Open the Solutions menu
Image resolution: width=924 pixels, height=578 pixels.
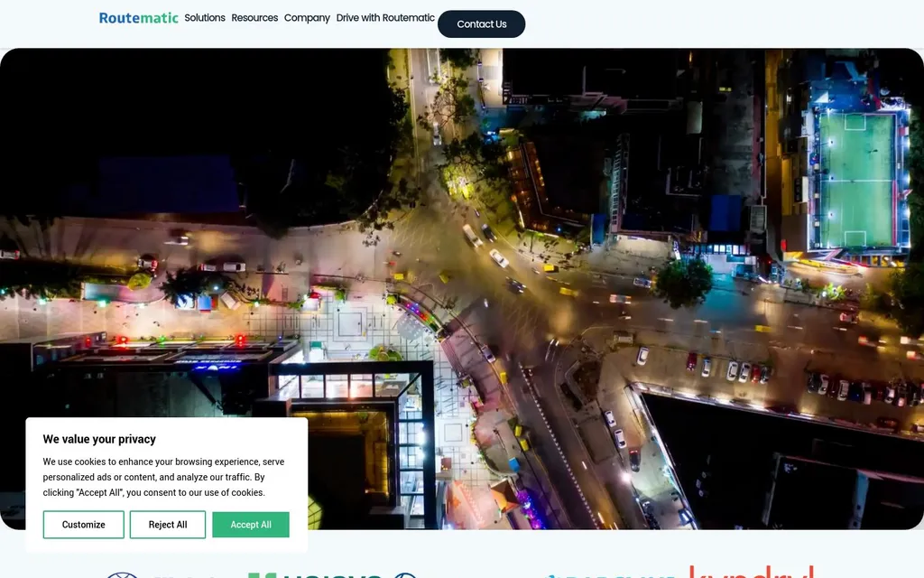(x=205, y=18)
